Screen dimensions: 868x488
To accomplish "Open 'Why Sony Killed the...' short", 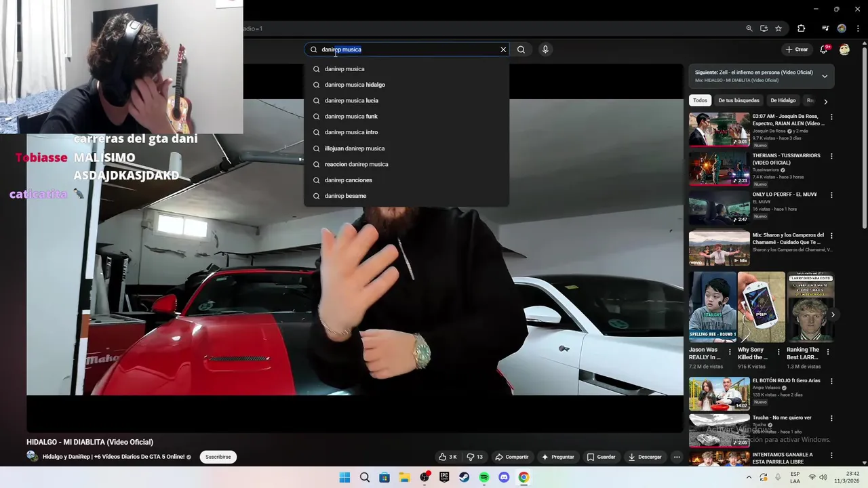I will click(762, 307).
